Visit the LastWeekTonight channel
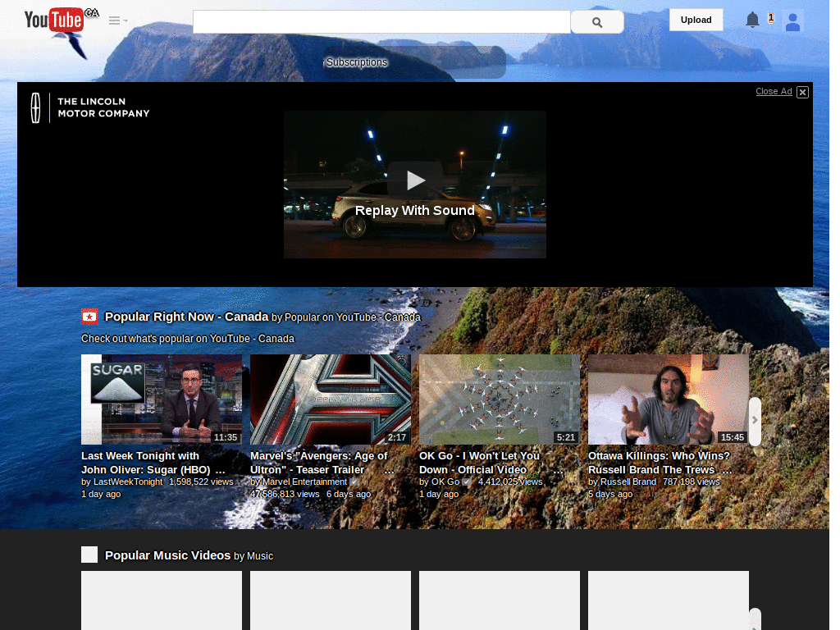 [128, 482]
